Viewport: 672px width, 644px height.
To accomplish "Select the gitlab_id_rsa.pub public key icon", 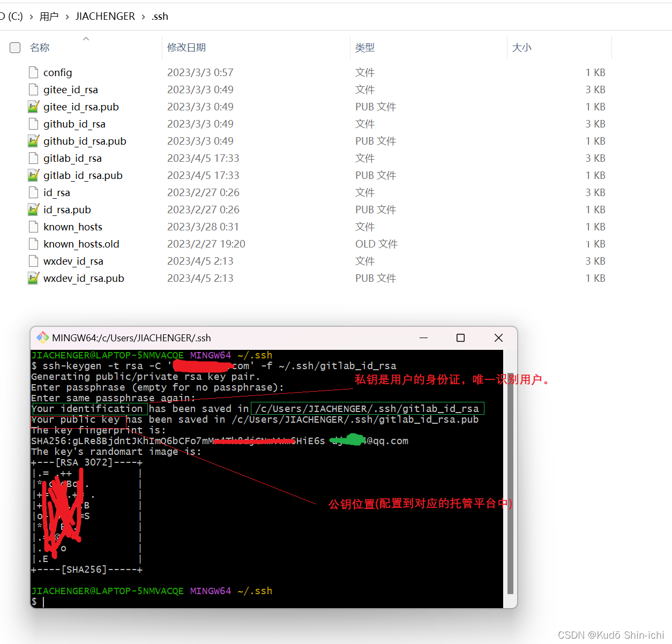I will tap(33, 175).
